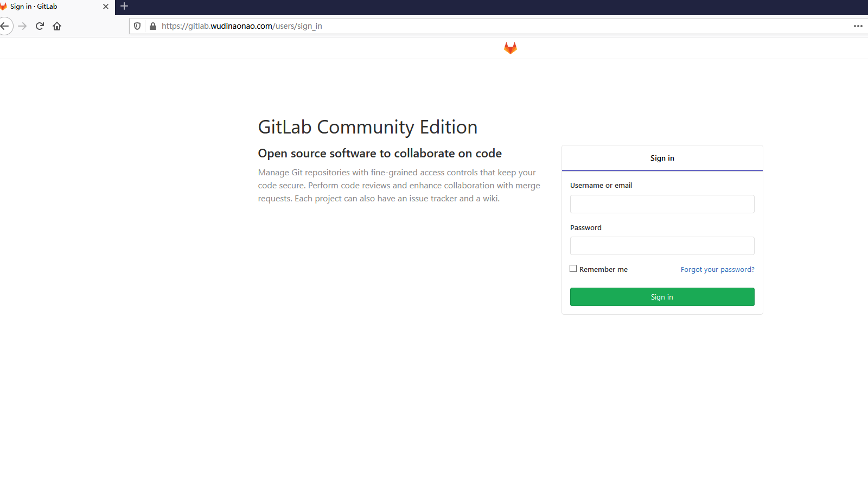868x489 pixels.
Task: Click the GitLab fox logo in header
Action: [510, 48]
